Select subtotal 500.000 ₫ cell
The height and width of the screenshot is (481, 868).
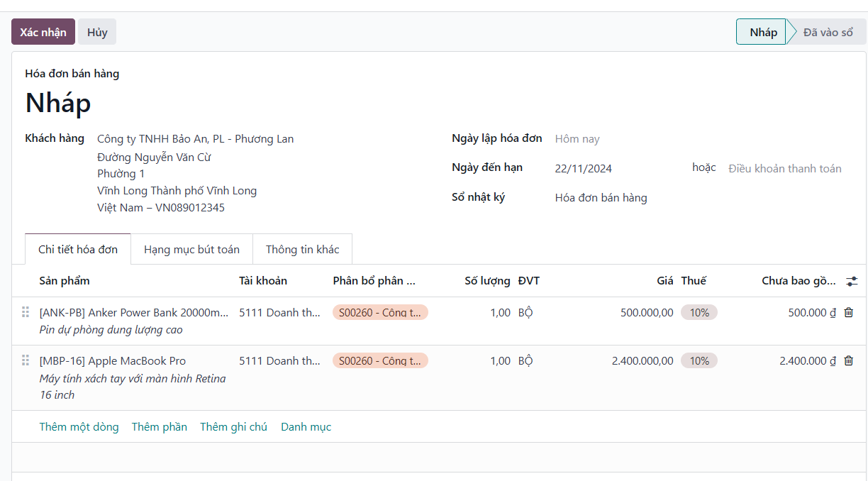812,312
